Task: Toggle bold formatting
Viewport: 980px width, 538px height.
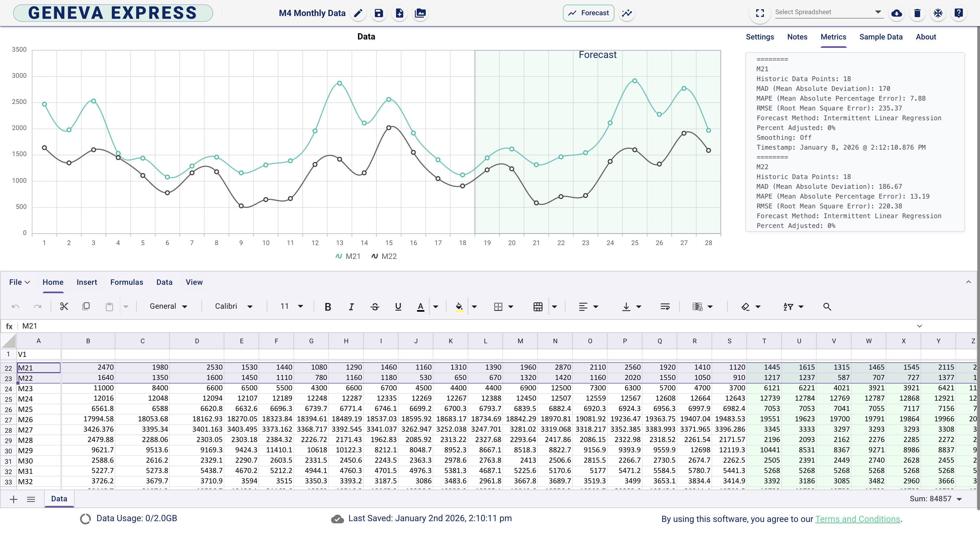Action: pos(327,307)
